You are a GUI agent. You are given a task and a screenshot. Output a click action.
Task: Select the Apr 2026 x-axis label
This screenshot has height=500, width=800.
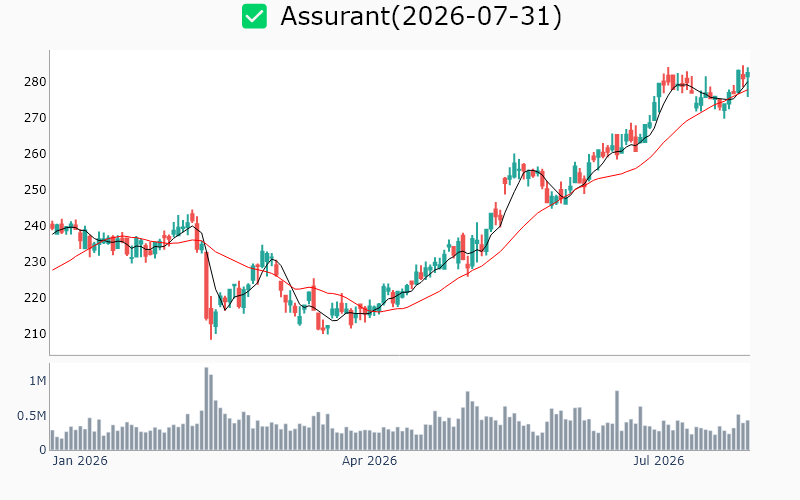369,461
